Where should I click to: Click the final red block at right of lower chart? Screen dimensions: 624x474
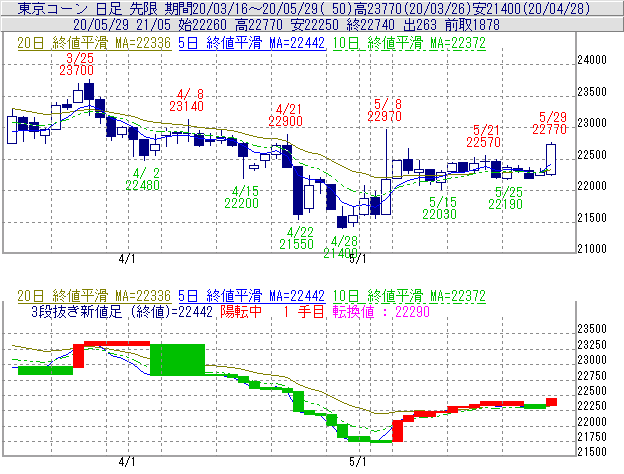[x=552, y=402]
